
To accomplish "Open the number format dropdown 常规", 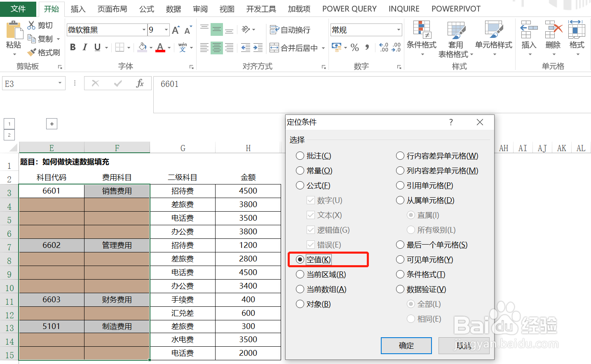I will [x=399, y=30].
